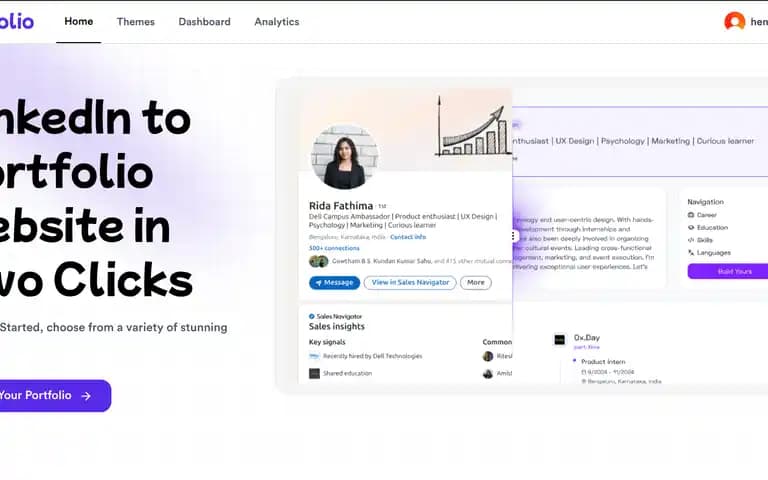The image size is (768, 480).
Task: Click View in Sales Navigator button
Action: tap(410, 283)
